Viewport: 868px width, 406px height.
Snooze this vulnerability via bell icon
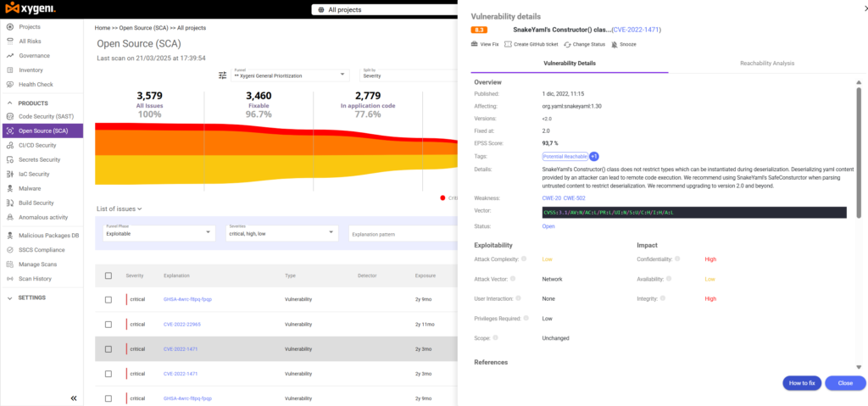(615, 44)
